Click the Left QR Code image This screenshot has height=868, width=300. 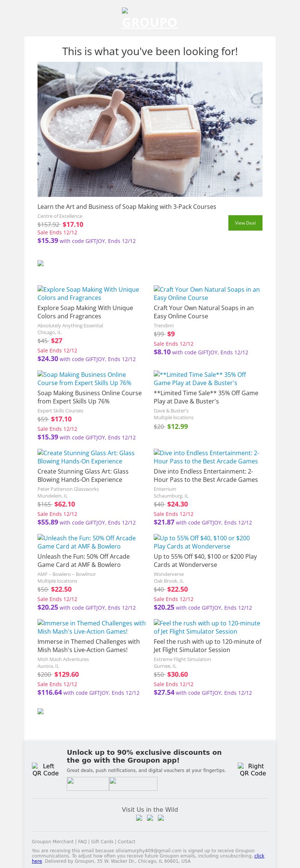[x=46, y=769]
